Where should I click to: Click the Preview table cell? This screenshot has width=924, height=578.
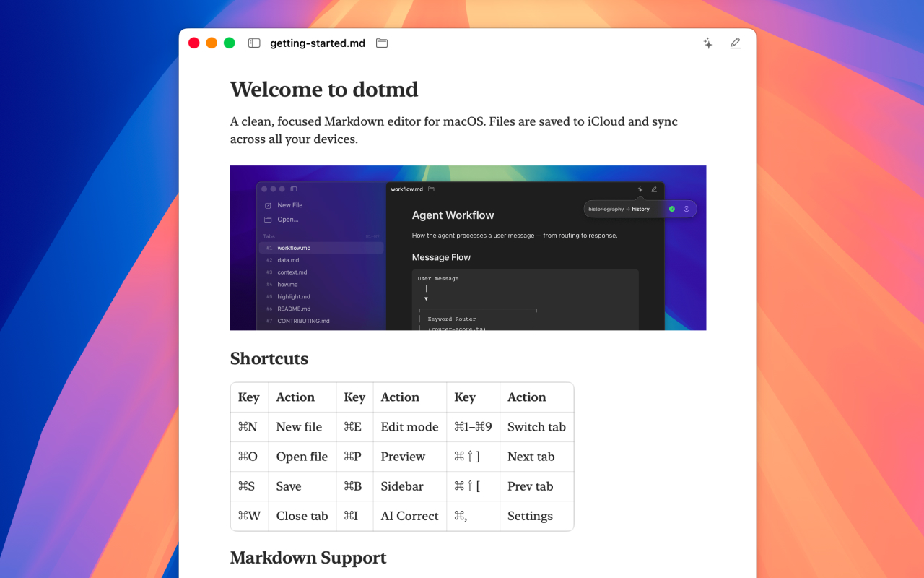(x=409, y=457)
